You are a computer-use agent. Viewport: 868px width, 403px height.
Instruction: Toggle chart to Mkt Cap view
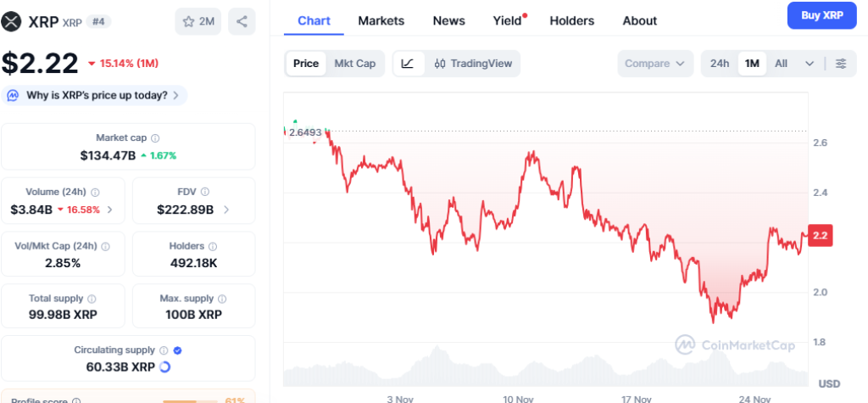(355, 64)
